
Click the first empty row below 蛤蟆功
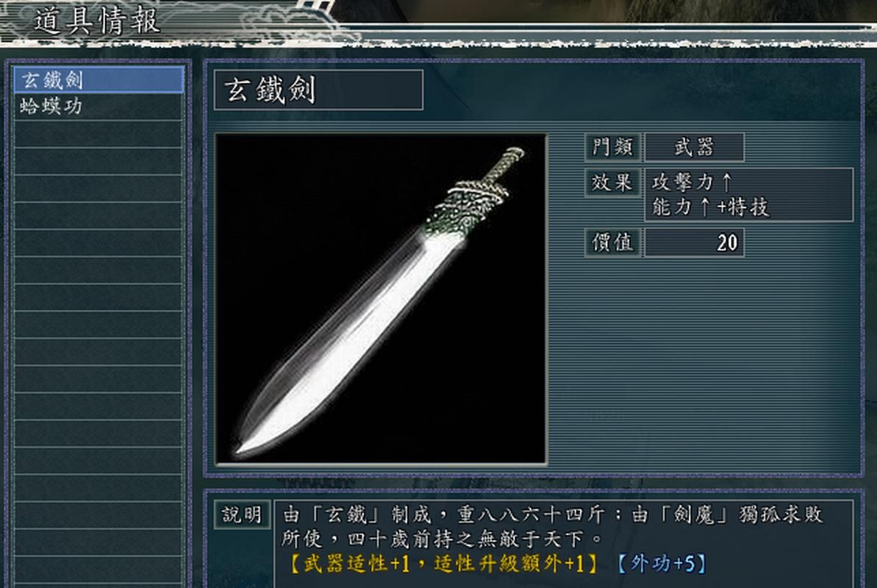[99, 135]
